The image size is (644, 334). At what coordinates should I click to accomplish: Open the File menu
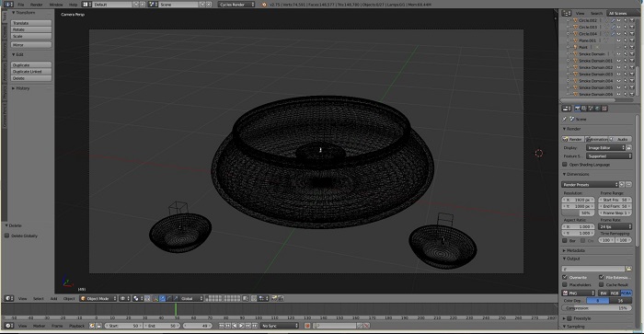click(20, 4)
